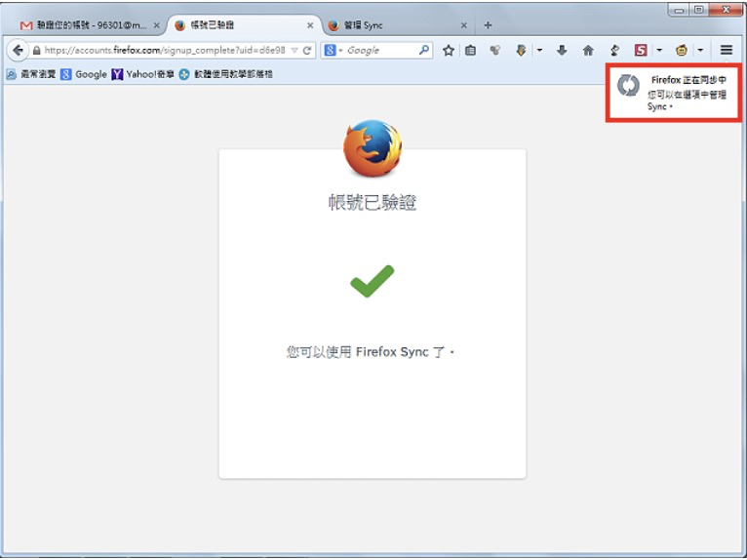Go to the Home page icon
This screenshot has width=747, height=560.
tap(588, 50)
